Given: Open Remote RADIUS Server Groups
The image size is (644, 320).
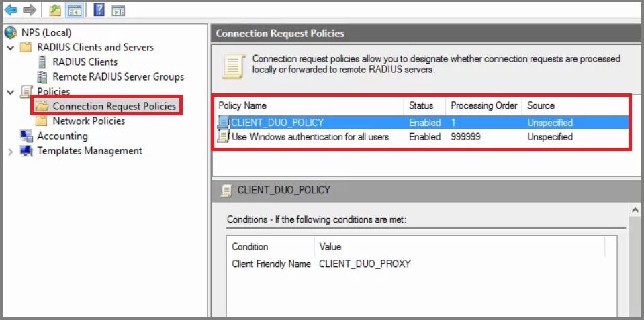Looking at the screenshot, I should (118, 76).
